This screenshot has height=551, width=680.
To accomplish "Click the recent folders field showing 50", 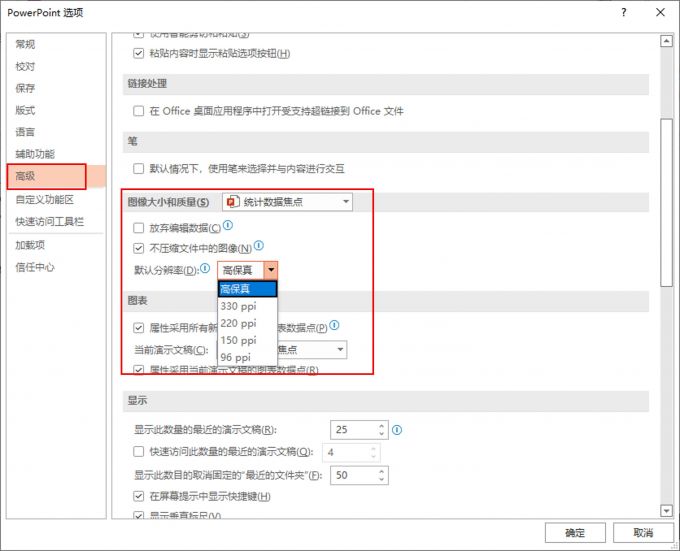I will point(354,475).
